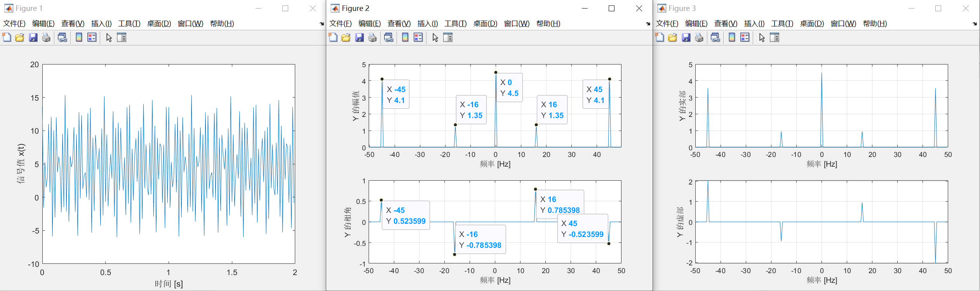
Task: Click New Figure icon in Figure 2 toolbar
Action: pyautogui.click(x=333, y=37)
